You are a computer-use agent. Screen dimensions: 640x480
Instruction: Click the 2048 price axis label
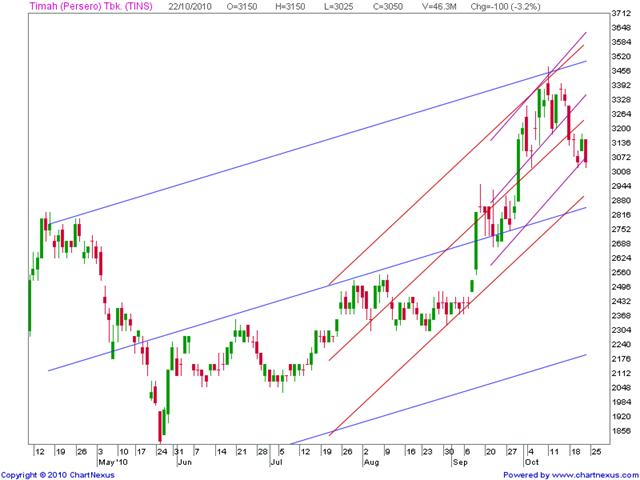[621, 388]
